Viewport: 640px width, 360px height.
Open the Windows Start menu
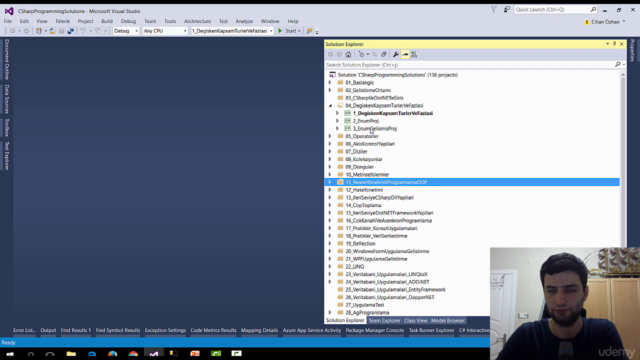pos(10,354)
